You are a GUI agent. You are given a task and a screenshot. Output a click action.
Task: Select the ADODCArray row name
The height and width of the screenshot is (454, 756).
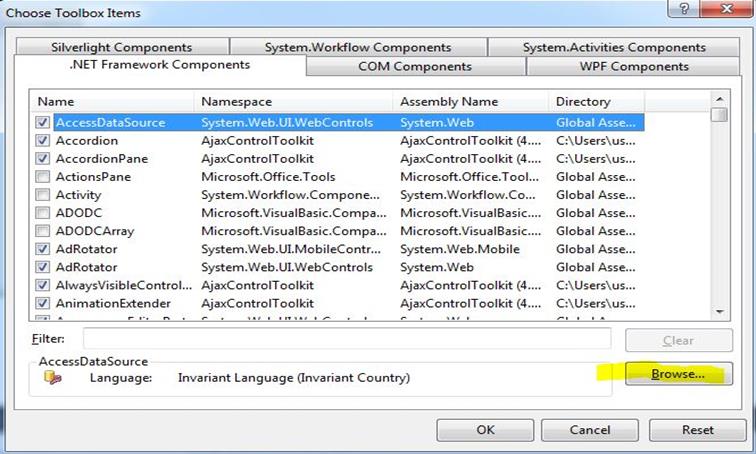pos(95,231)
